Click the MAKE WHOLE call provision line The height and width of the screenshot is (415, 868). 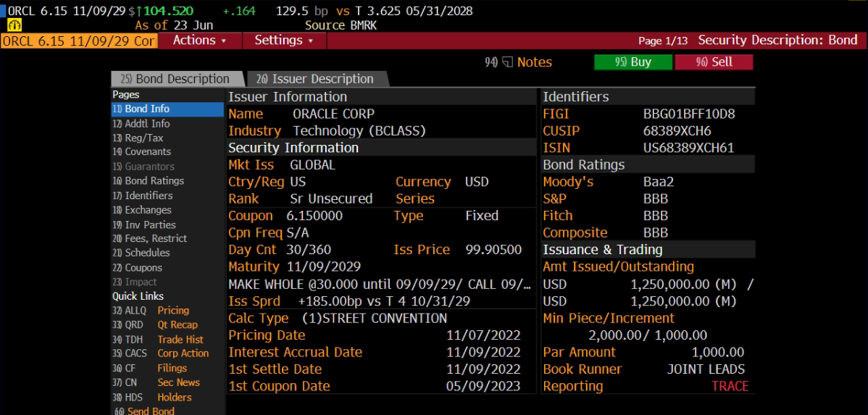(380, 285)
